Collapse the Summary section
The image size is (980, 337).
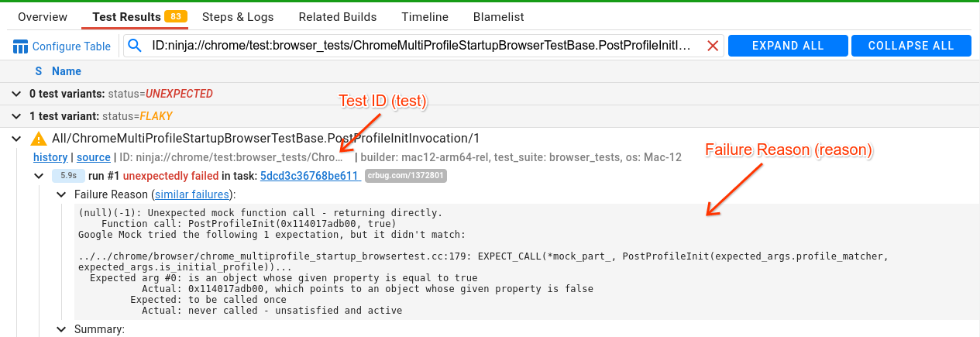click(x=62, y=329)
